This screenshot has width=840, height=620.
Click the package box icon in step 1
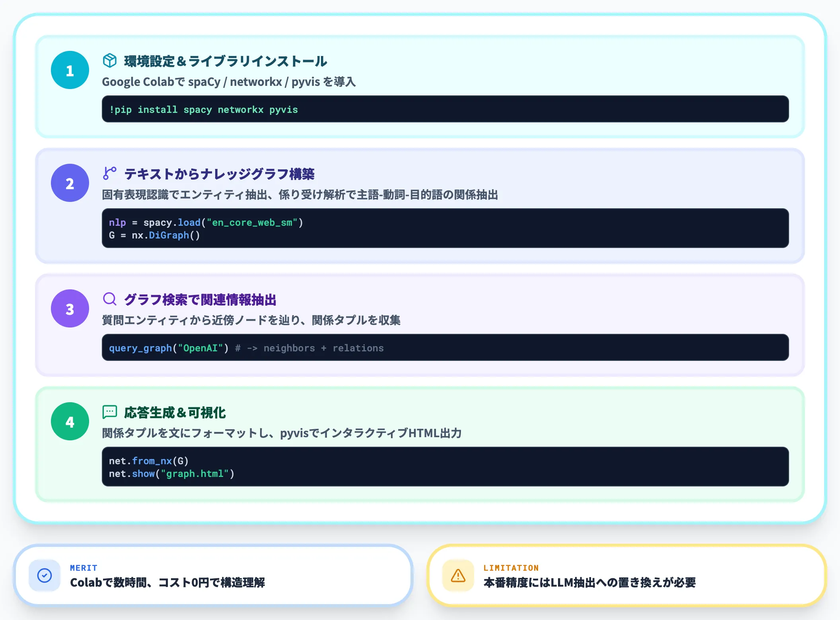pyautogui.click(x=110, y=61)
